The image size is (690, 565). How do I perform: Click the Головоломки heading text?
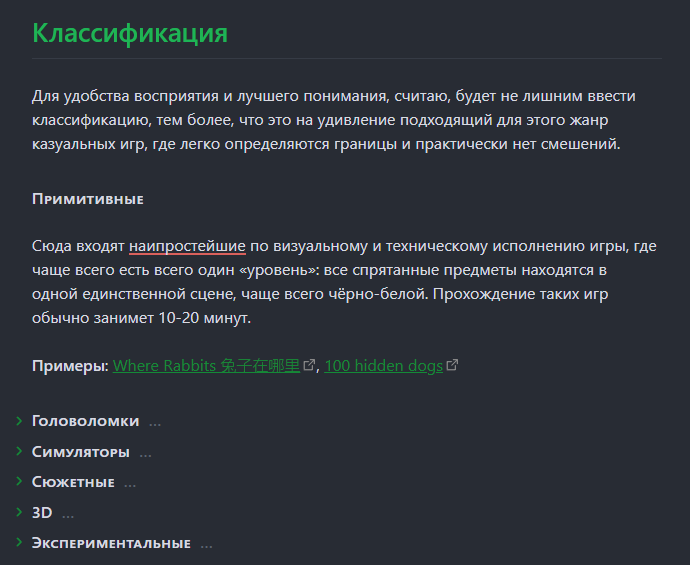click(x=85, y=421)
